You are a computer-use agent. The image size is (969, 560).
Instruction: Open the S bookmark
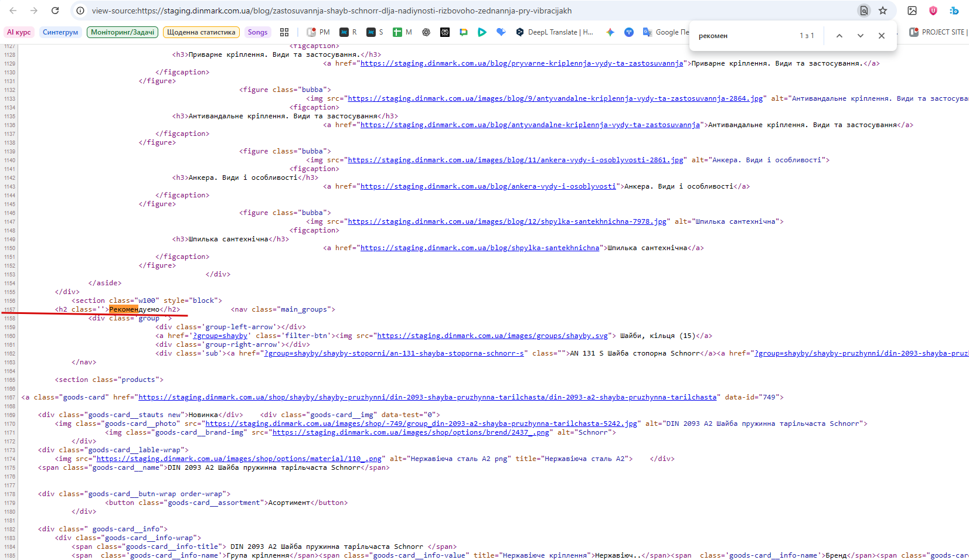[375, 32]
